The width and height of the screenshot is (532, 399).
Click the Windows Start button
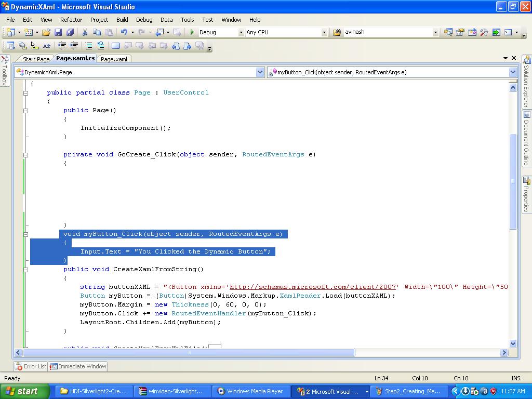coord(24,392)
